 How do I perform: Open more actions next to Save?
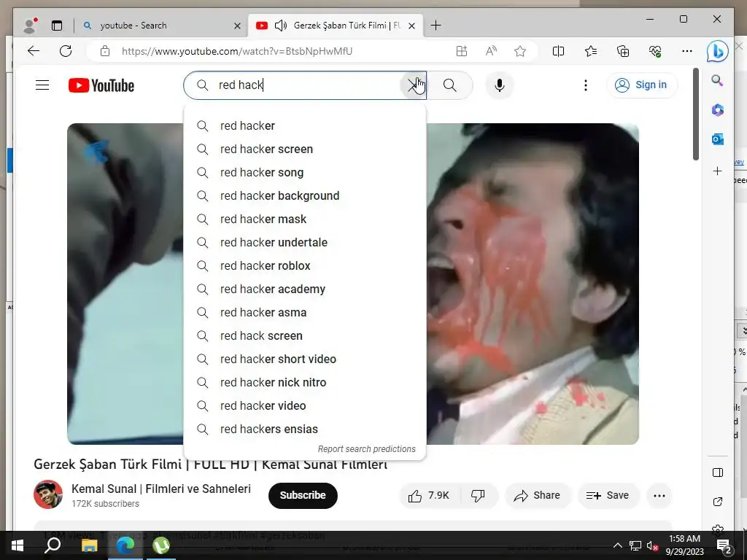point(659,496)
